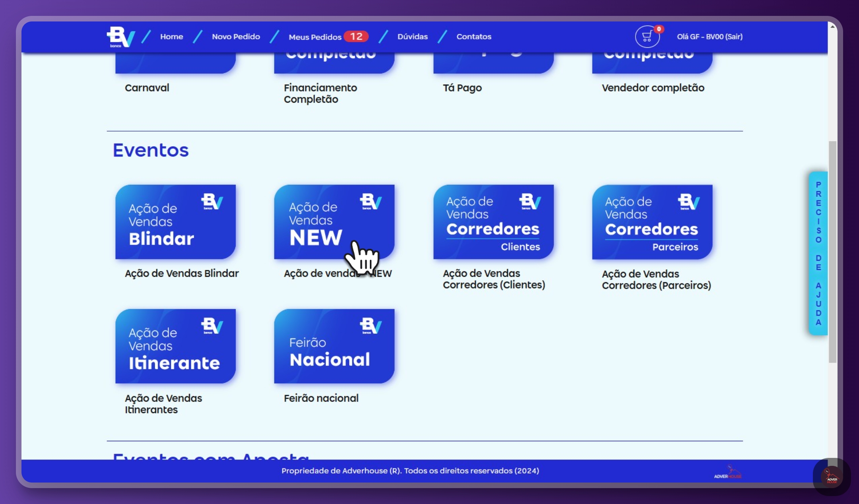Open the Dúvidas menu item
This screenshot has height=504, width=859.
coord(412,37)
